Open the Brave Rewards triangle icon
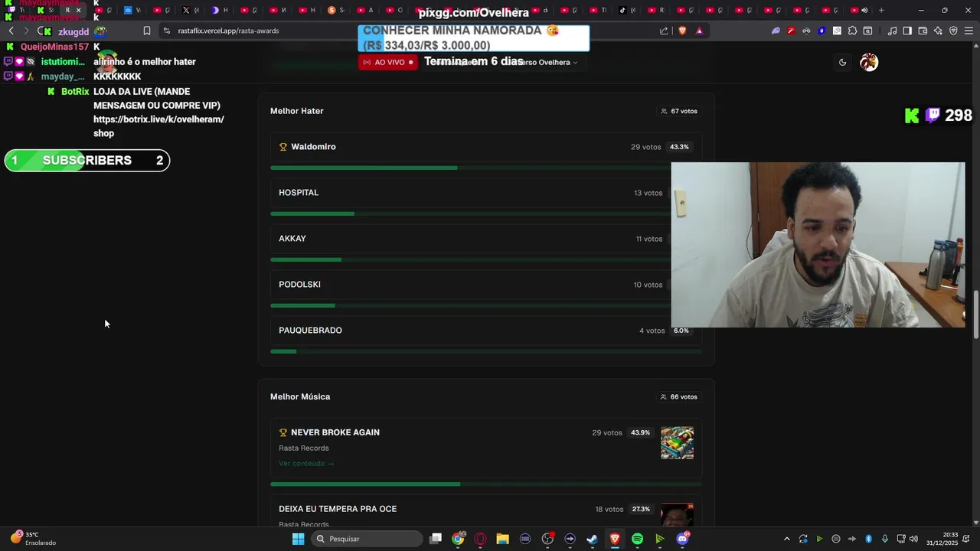The image size is (980, 551). pyautogui.click(x=699, y=31)
